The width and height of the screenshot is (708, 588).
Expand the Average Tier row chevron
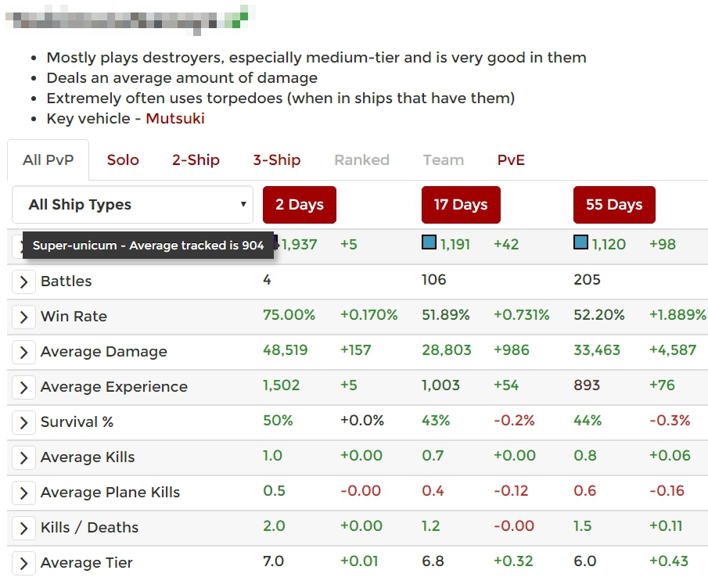tap(23, 563)
